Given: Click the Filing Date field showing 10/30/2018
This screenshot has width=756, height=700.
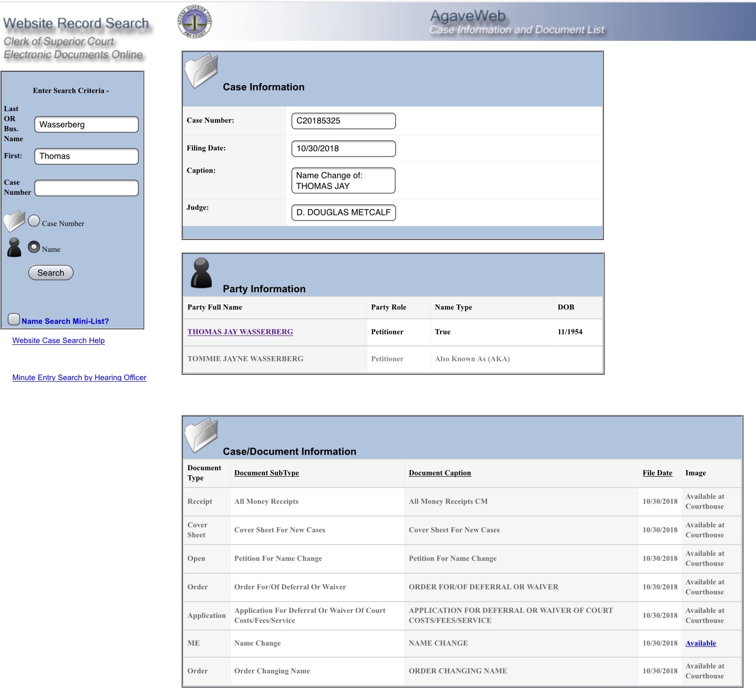Looking at the screenshot, I should click(x=344, y=149).
